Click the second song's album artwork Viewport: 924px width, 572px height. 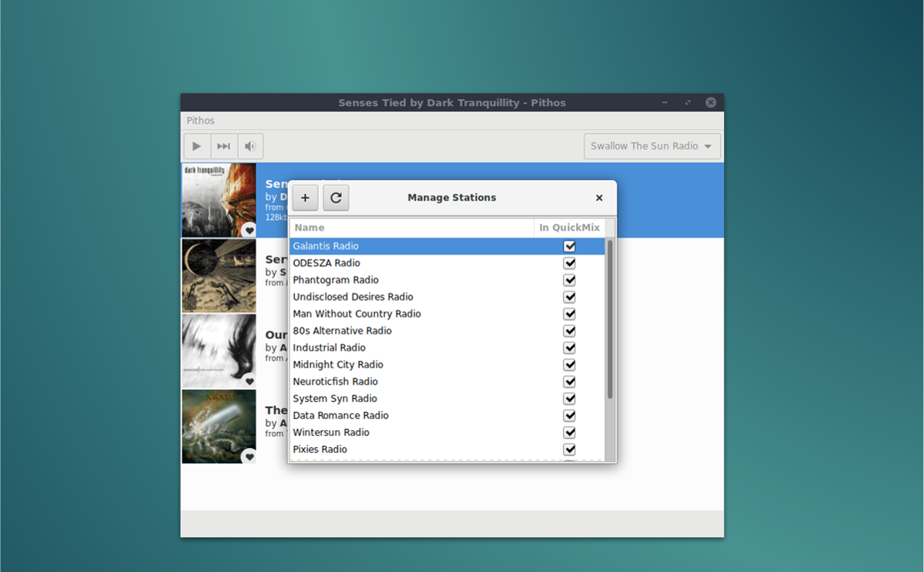tap(219, 276)
